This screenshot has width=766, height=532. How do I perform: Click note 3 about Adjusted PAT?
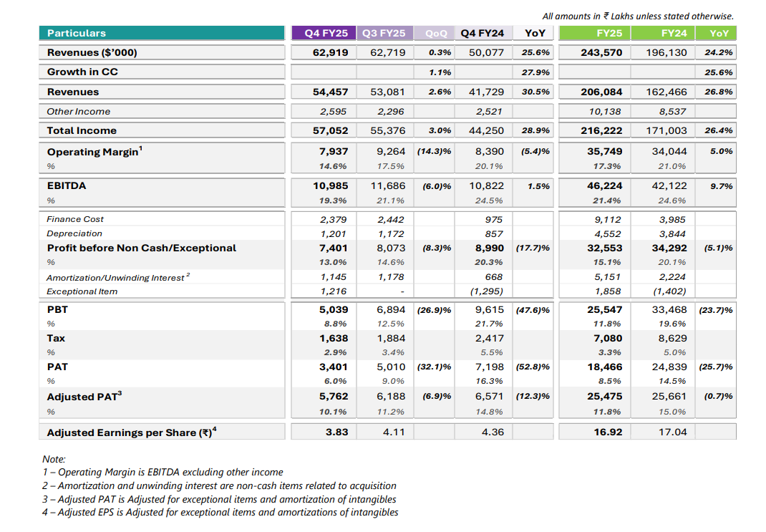coord(219,499)
